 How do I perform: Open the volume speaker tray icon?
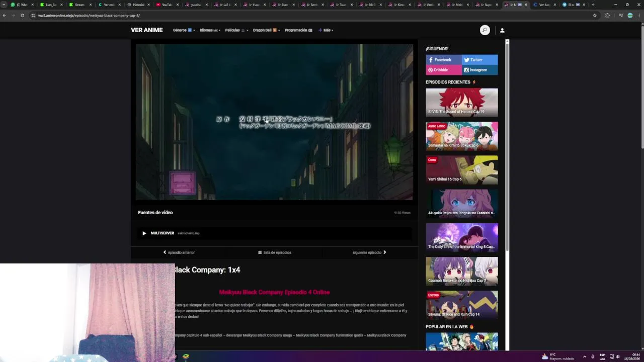[618, 356]
